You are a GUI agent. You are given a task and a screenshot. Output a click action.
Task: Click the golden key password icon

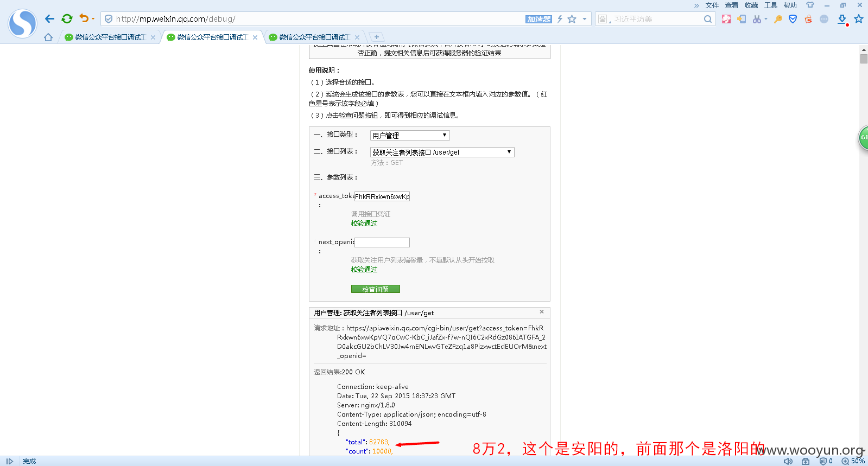(778, 19)
